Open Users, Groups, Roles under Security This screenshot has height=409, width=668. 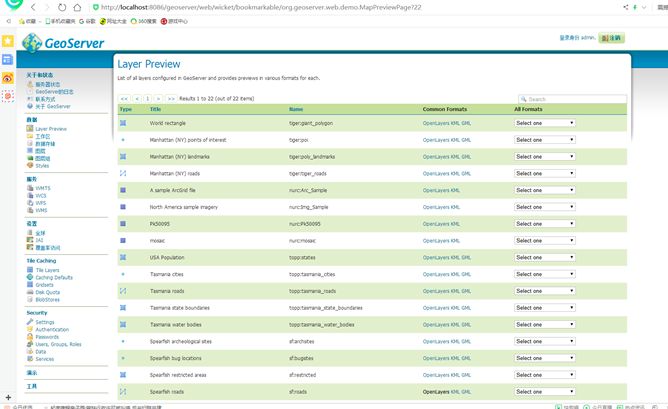[58, 344]
